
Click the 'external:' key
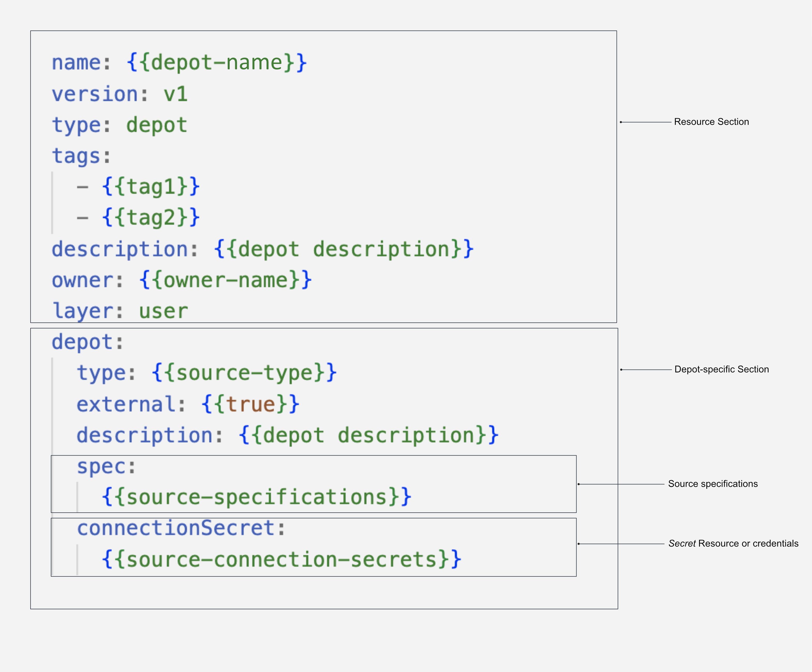(131, 405)
